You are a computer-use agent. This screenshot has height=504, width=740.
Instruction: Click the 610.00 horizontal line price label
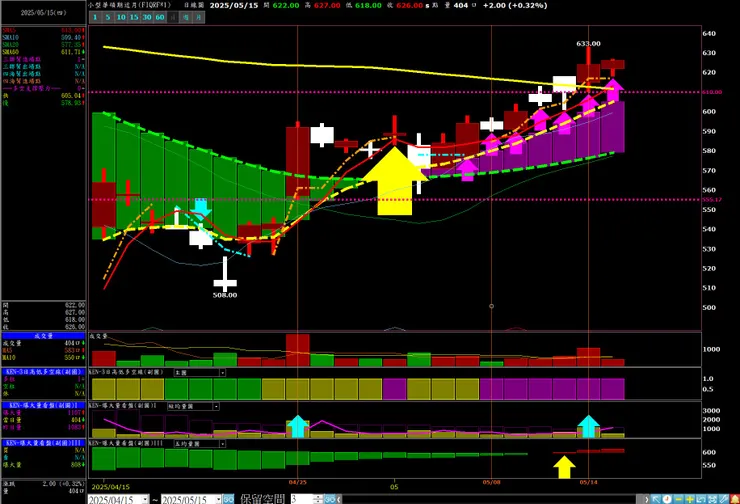712,92
